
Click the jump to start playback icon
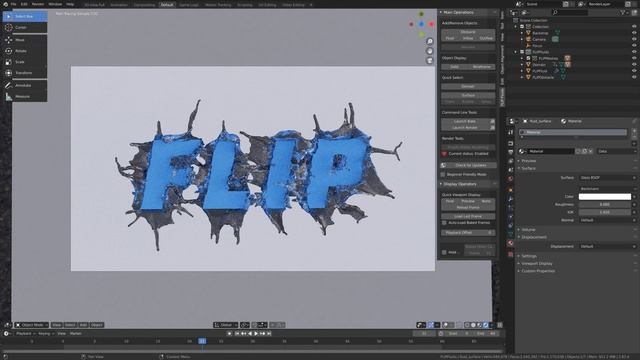[x=237, y=333]
